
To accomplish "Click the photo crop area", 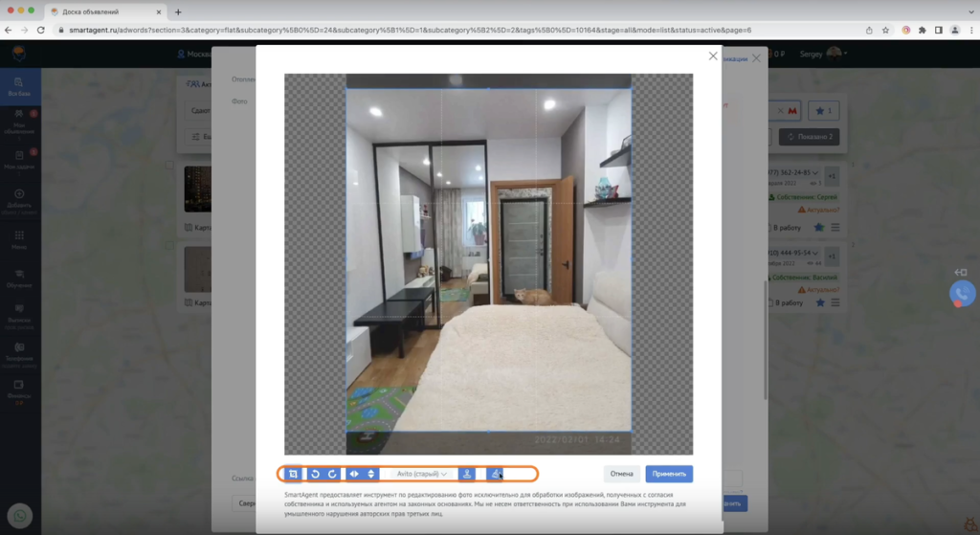I will (x=488, y=260).
